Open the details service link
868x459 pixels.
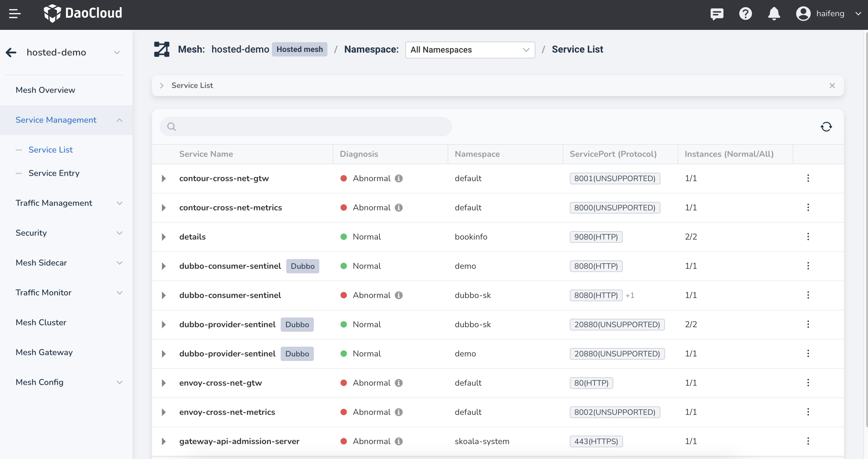click(192, 237)
